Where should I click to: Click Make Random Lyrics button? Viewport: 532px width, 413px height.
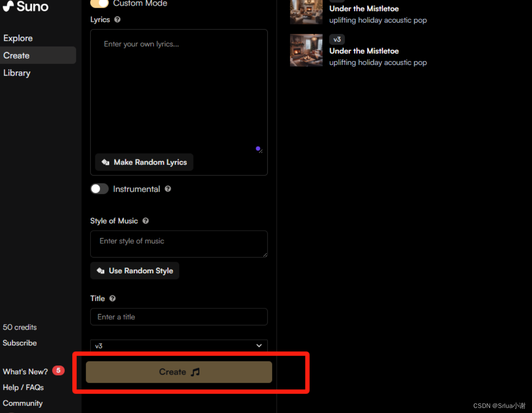click(x=144, y=162)
